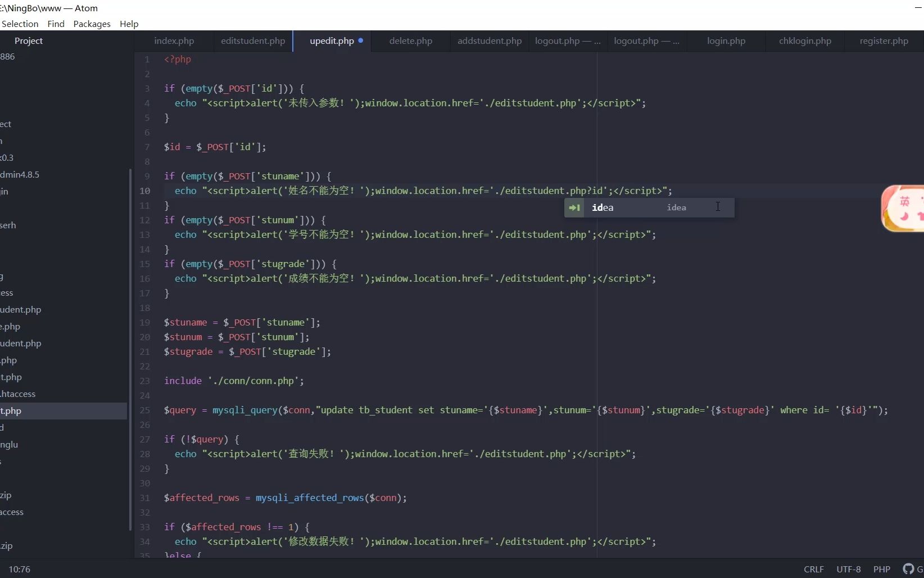The image size is (924, 578).
Task: Expand the 886 entry in the project tree
Action: coord(8,56)
